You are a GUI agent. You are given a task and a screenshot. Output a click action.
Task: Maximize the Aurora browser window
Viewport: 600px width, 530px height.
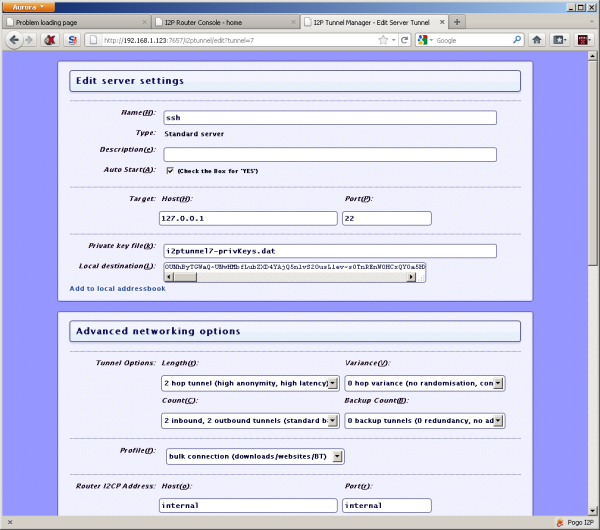point(581,7)
